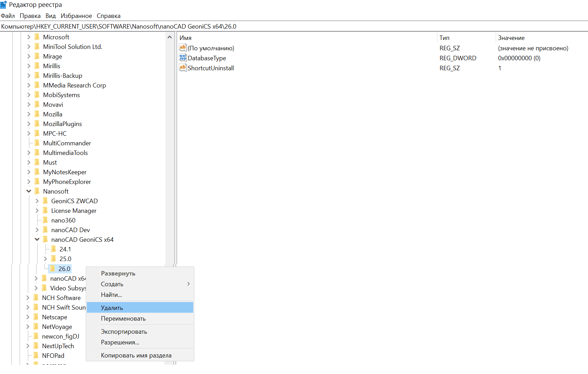
Task: Click the tree scrollbar up arrow
Action: point(169,37)
